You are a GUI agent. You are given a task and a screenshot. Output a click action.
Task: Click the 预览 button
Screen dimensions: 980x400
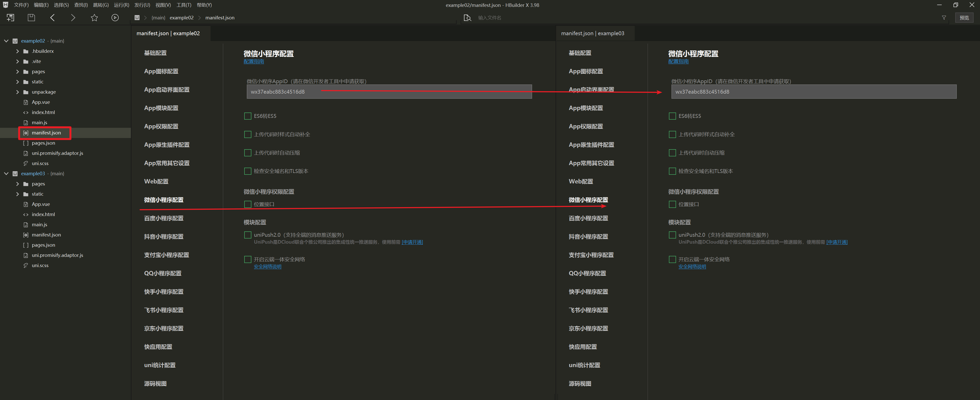tap(964, 18)
